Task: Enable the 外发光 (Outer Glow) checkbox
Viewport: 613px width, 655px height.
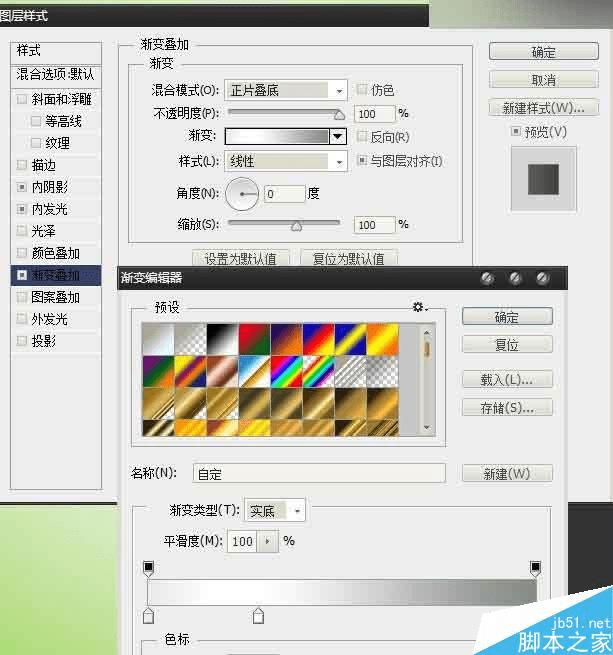Action: (x=22, y=319)
